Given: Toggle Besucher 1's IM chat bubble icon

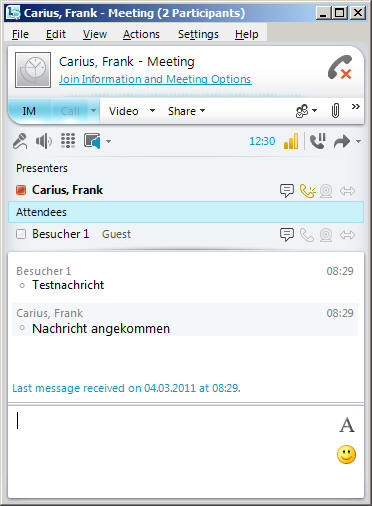Looking at the screenshot, I should pyautogui.click(x=287, y=235).
